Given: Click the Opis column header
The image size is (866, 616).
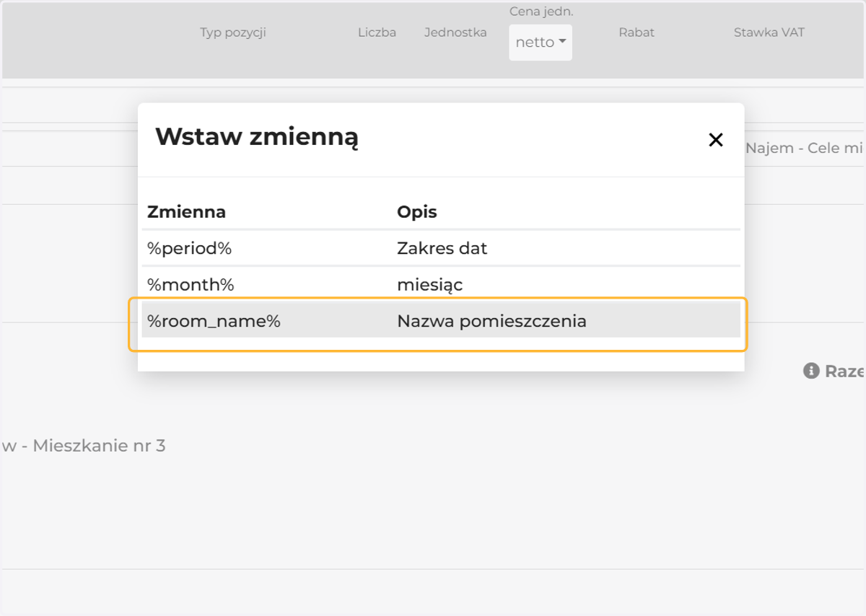Looking at the screenshot, I should coord(416,212).
